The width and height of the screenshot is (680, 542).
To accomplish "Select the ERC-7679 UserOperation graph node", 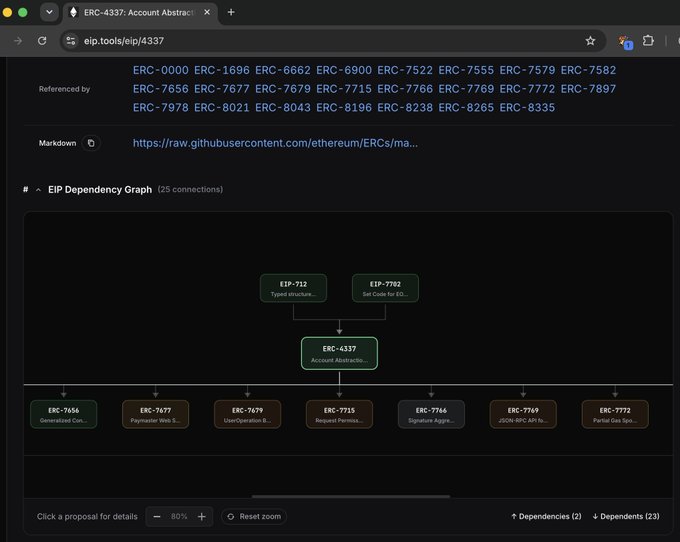I will 247,415.
